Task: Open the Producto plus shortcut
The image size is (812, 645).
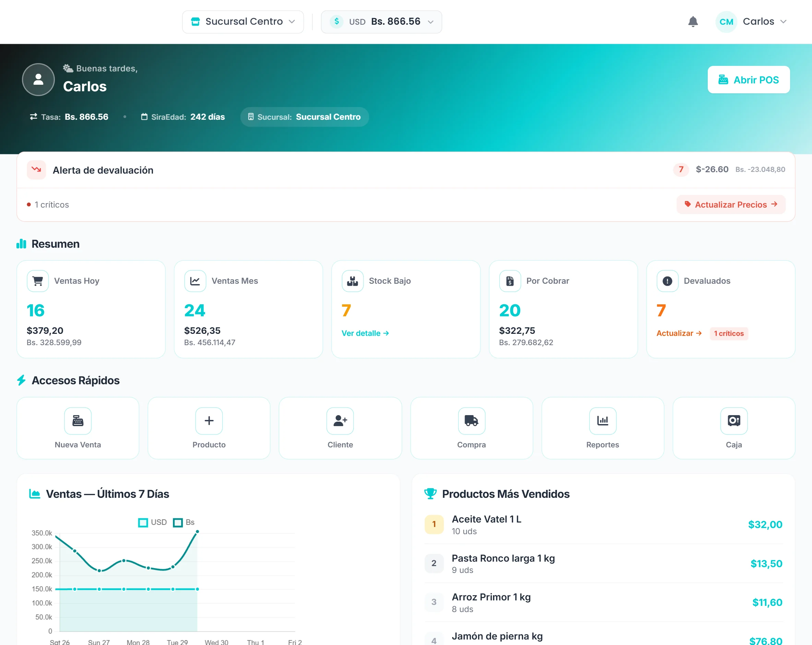Action: coord(209,428)
